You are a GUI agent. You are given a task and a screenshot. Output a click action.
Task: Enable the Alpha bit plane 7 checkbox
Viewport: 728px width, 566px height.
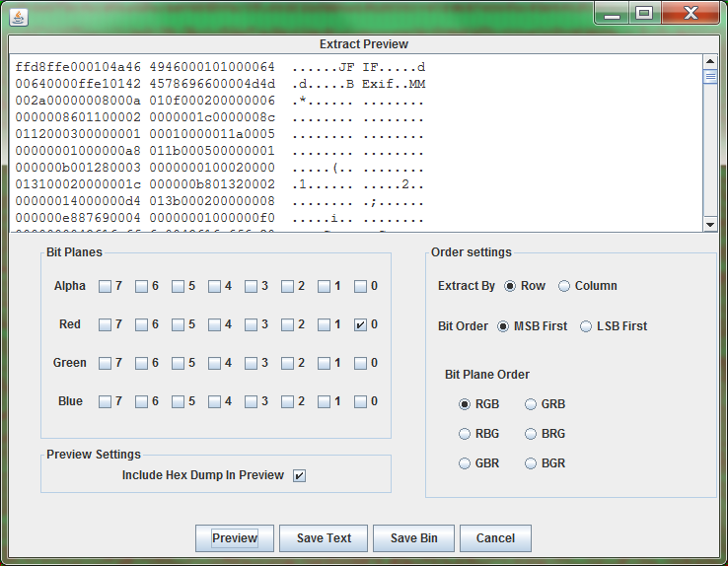(105, 286)
